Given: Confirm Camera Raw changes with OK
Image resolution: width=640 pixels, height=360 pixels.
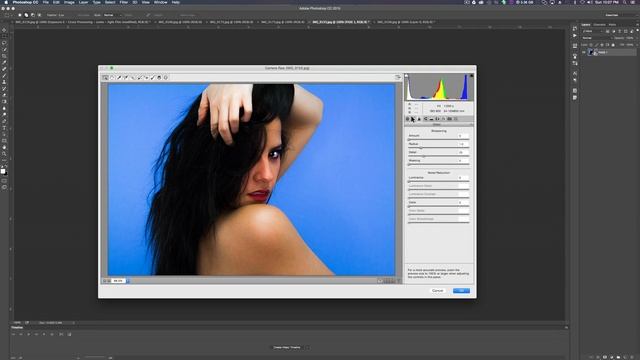Looking at the screenshot, I should 461,291.
